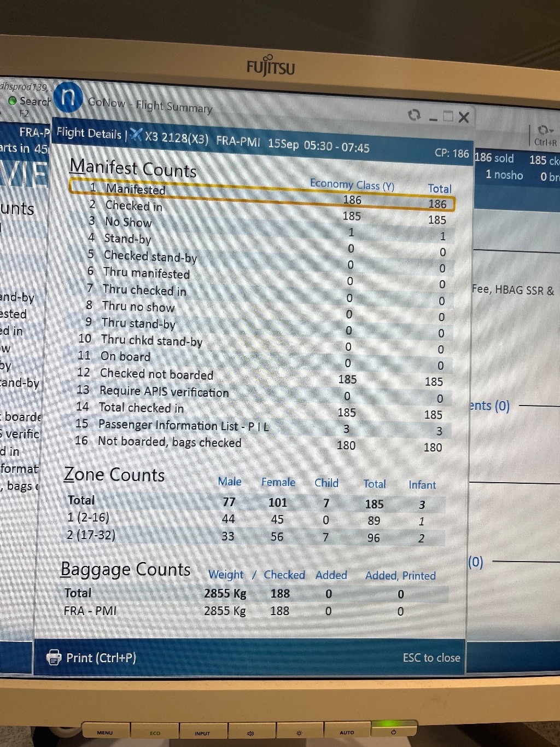
Task: Click the Print (Ctrl+P) button
Action: tap(92, 657)
